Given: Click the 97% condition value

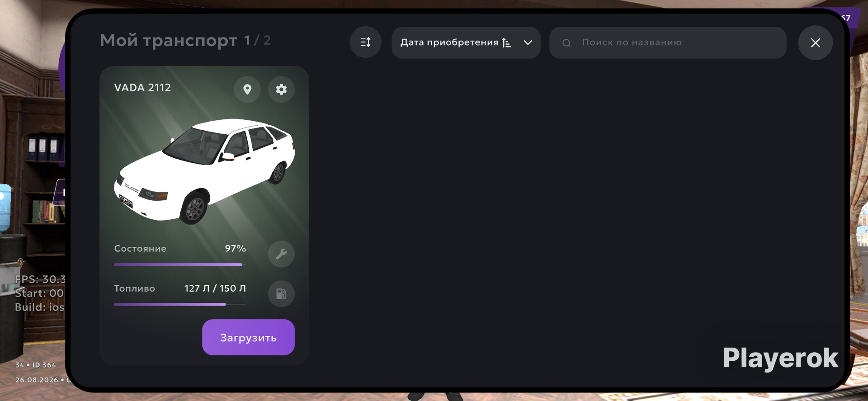Looking at the screenshot, I should tap(236, 248).
